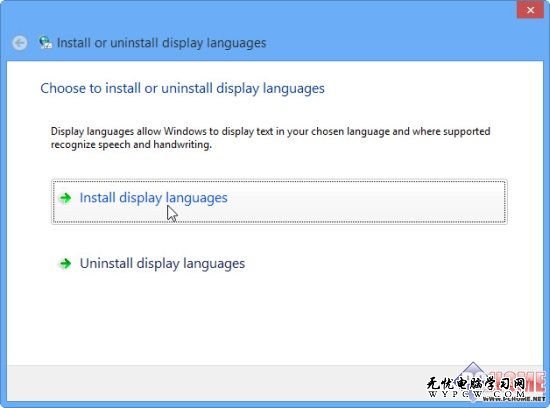Click the 'Display languages allow Windows' description text
Image resolution: width=550 pixels, height=408 pixels.
(x=270, y=138)
